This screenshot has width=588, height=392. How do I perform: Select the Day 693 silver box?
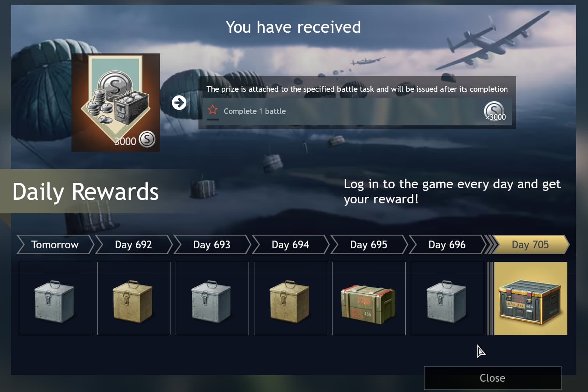tap(212, 298)
